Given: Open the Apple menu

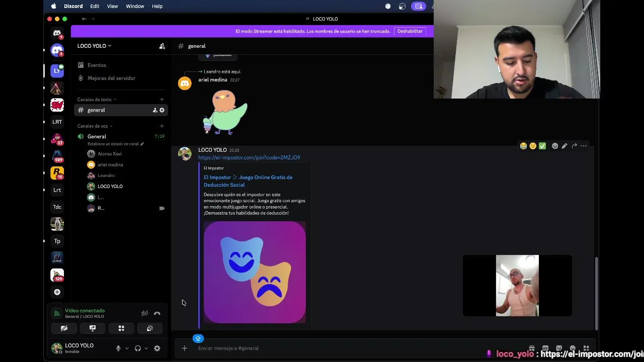Looking at the screenshot, I should click(x=54, y=6).
